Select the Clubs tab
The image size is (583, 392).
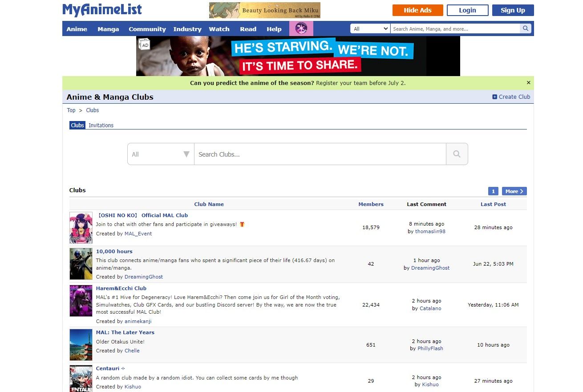(77, 125)
